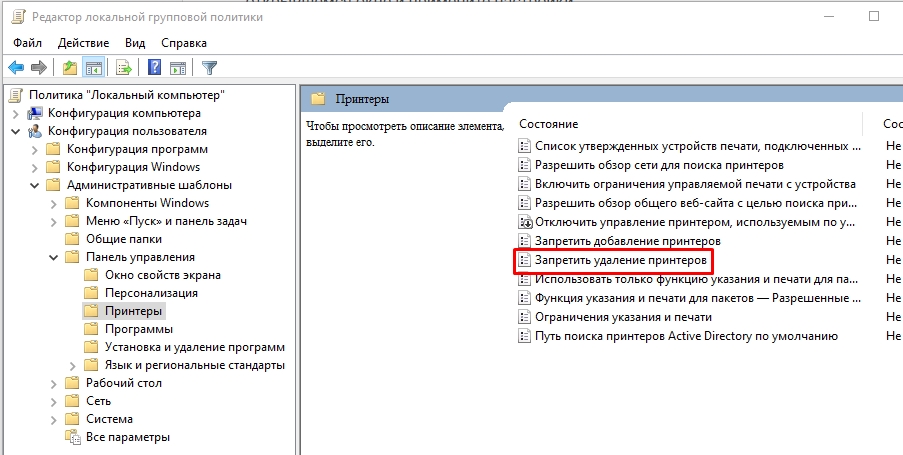Select Функция указания и печати для пакетов
The width and height of the screenshot is (903, 455).
[698, 298]
